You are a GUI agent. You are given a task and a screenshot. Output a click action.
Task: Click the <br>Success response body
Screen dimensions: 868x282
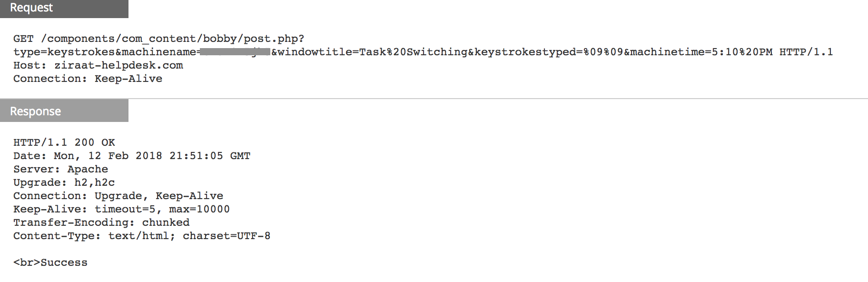point(50,262)
